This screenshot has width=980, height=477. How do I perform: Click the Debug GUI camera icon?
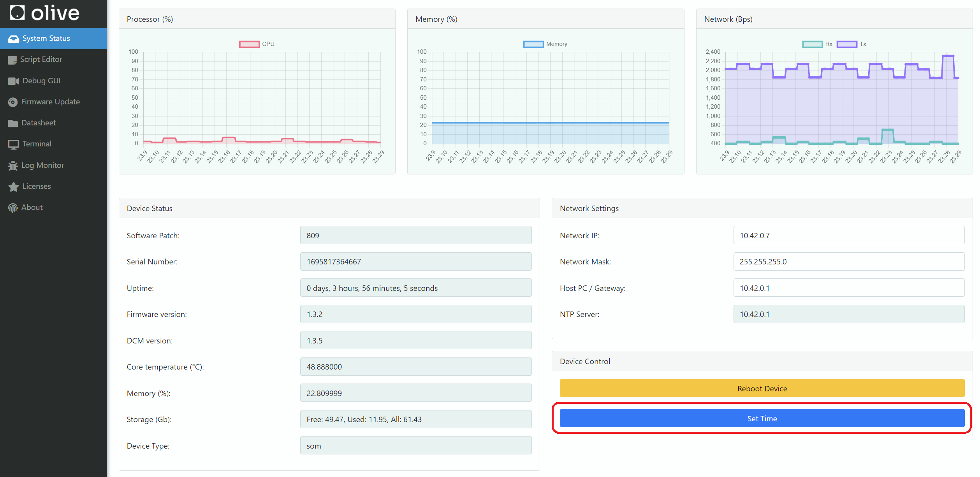[14, 81]
